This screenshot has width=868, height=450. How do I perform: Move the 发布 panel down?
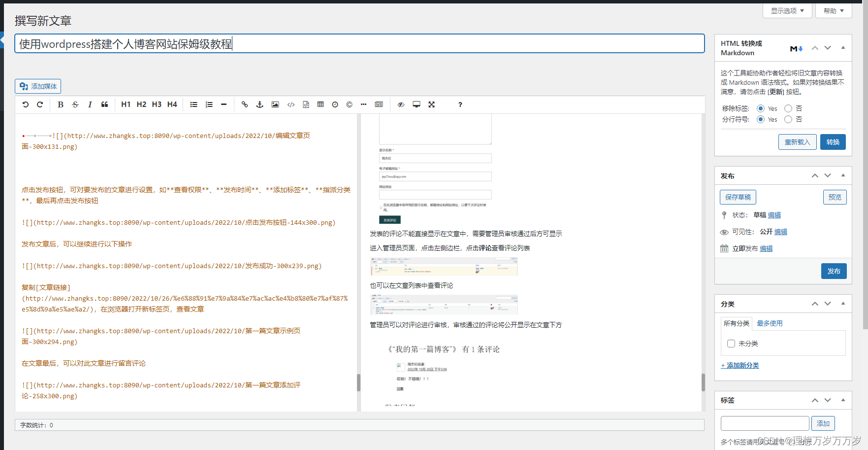click(x=828, y=175)
